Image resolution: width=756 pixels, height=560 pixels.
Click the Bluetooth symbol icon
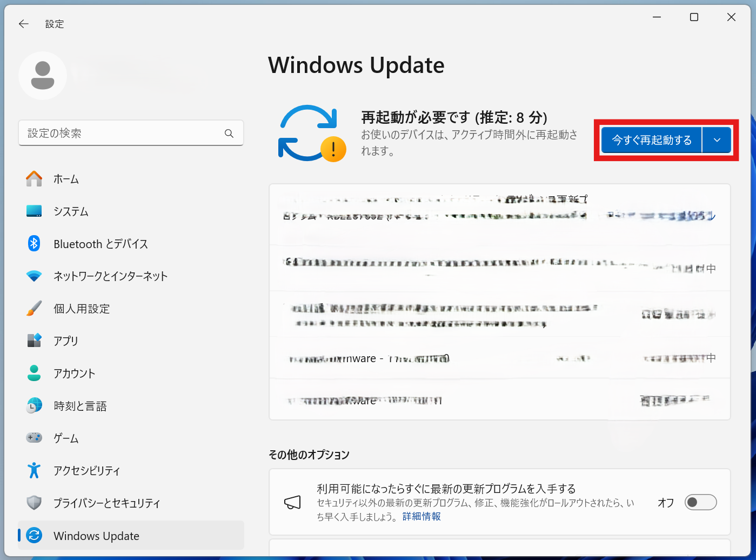34,244
